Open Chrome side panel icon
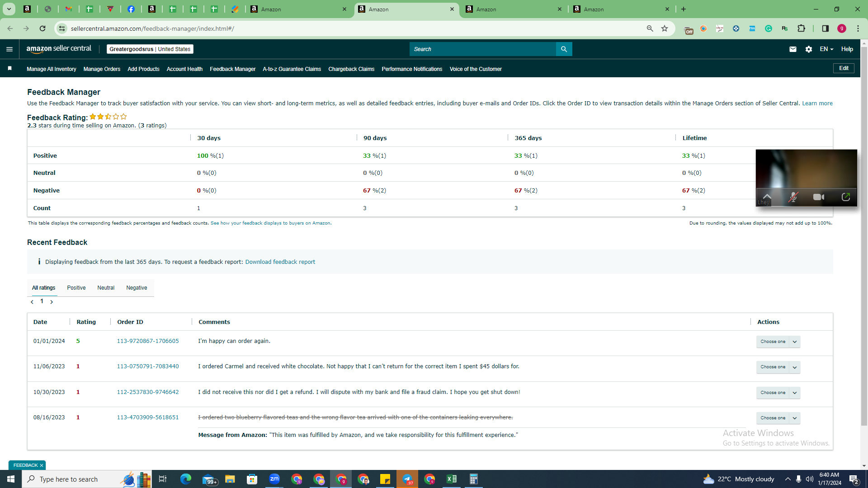This screenshot has height=488, width=868. coord(826,28)
